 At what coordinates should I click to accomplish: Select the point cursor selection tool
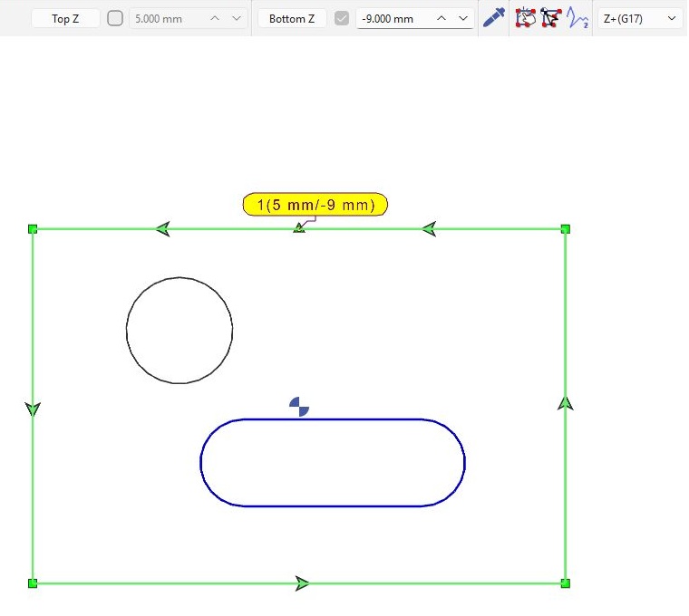(551, 18)
